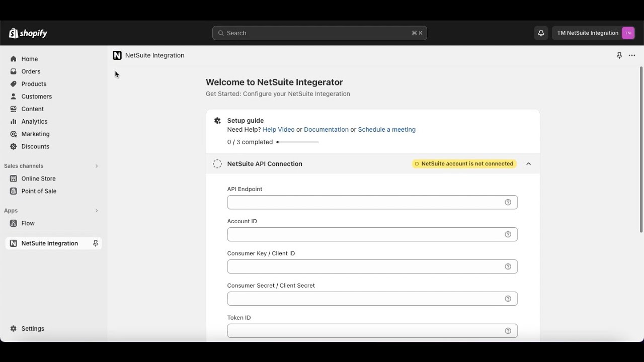Click the Setup guide gear icon

pos(217,121)
